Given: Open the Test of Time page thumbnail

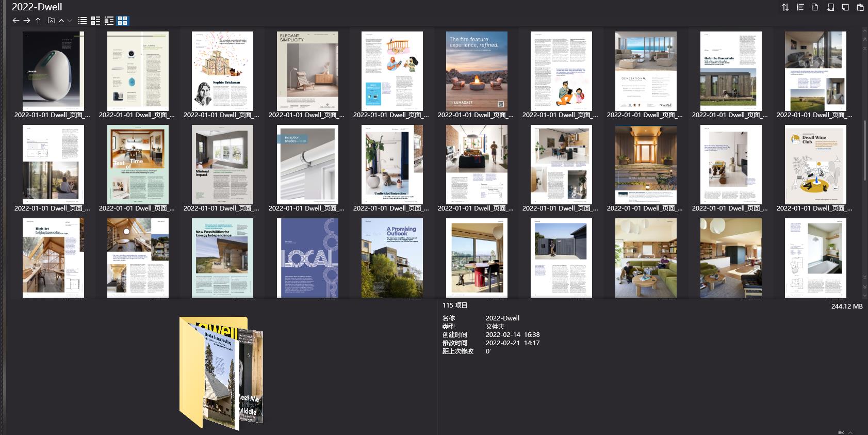Looking at the screenshot, I should tap(138, 164).
